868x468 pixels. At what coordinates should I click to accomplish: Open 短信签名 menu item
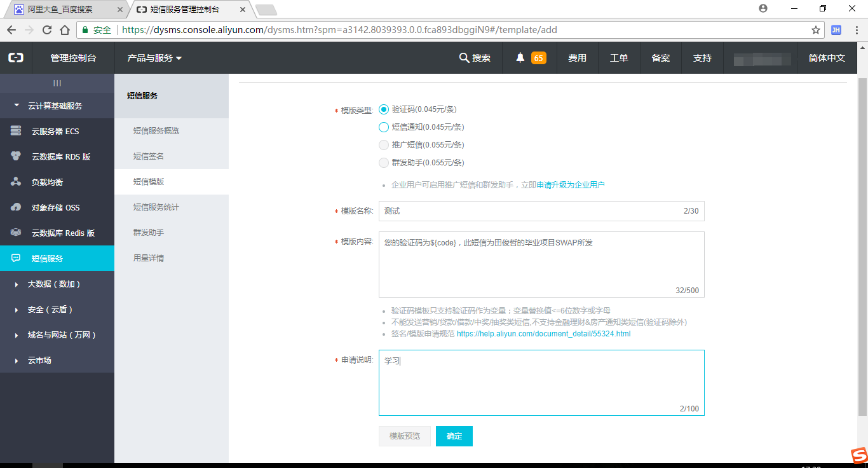click(x=149, y=156)
